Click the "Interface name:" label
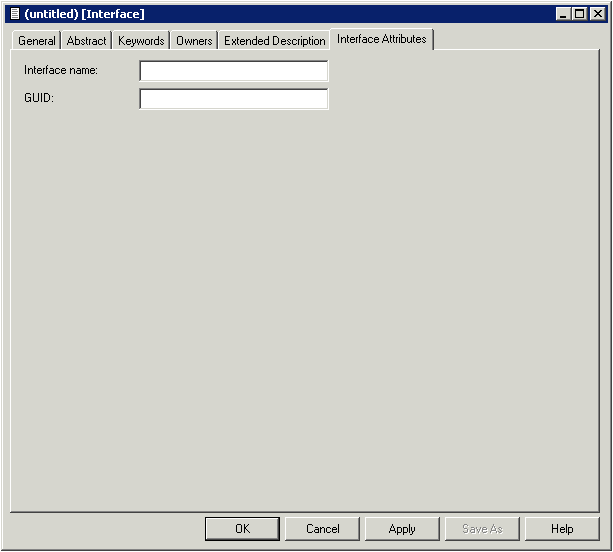The image size is (613, 552). pos(61,71)
